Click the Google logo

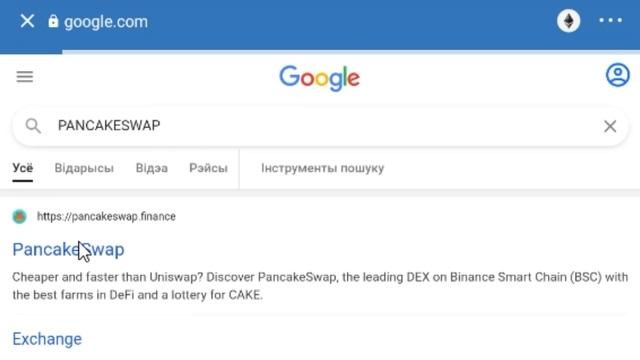pos(320,78)
